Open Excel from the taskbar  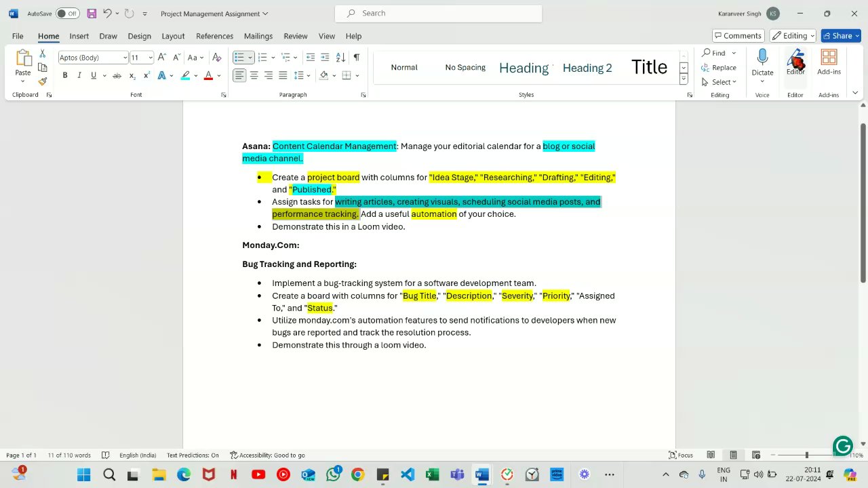[432, 474]
